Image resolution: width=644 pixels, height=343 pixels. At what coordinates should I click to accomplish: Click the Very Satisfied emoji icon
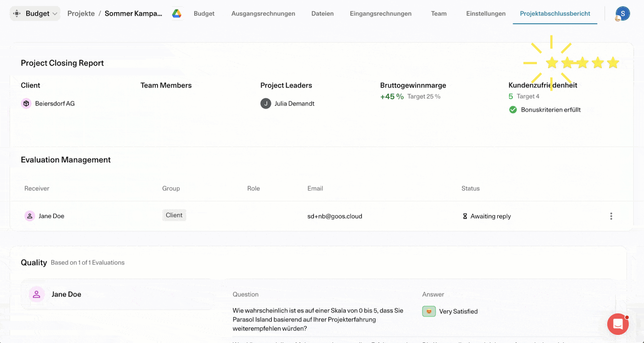[x=429, y=311]
